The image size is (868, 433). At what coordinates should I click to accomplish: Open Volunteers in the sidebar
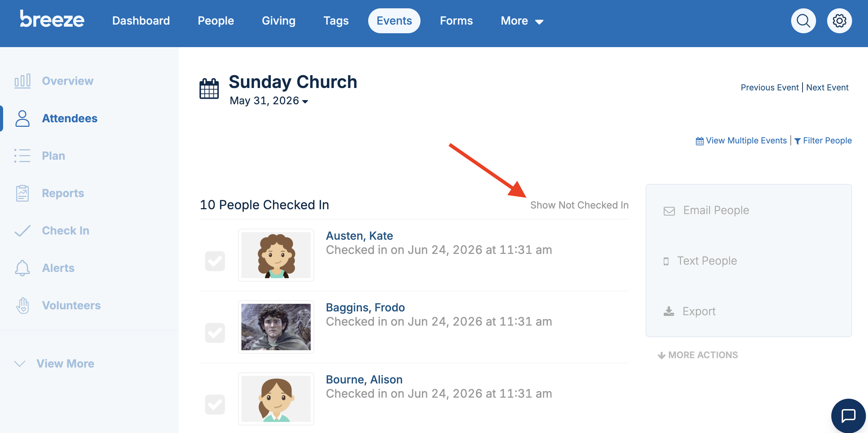(x=71, y=306)
